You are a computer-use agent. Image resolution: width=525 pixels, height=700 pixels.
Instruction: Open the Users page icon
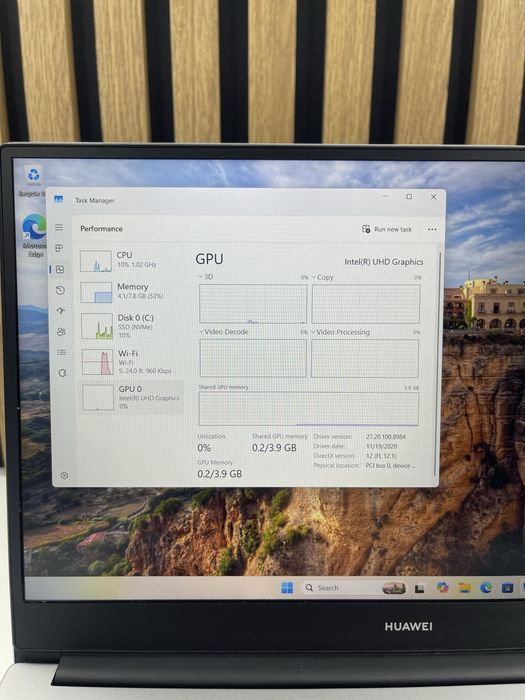point(61,332)
